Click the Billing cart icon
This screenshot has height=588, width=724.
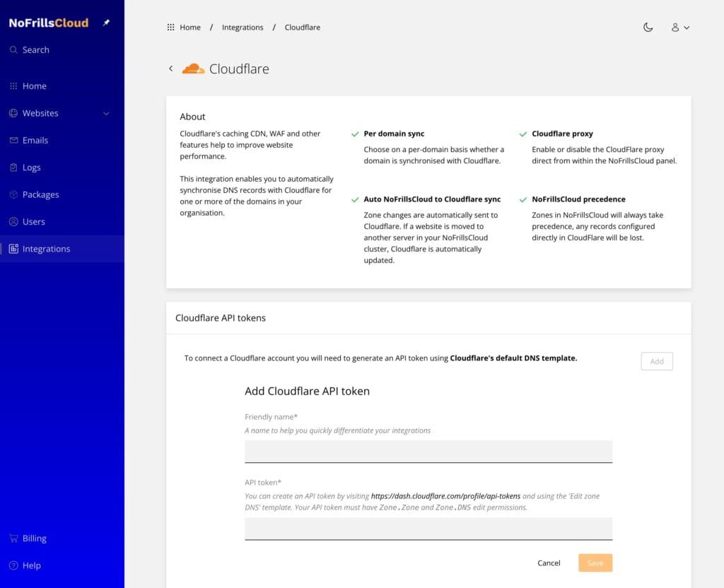coord(13,539)
